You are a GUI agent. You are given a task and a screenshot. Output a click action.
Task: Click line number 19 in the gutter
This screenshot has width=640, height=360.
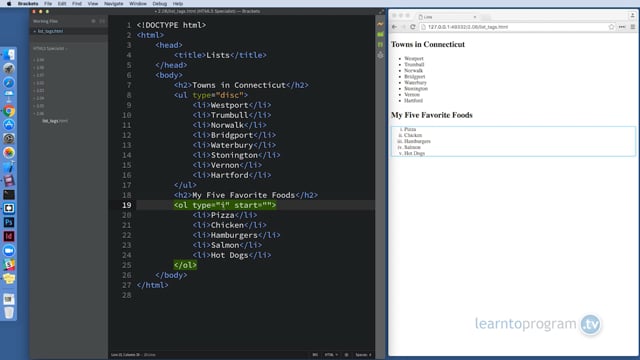click(x=127, y=205)
